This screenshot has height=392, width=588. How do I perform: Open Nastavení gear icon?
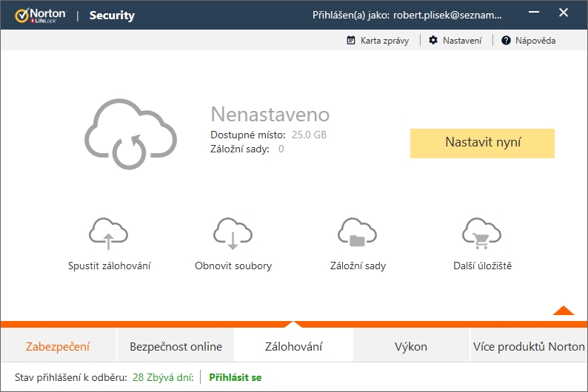(433, 41)
